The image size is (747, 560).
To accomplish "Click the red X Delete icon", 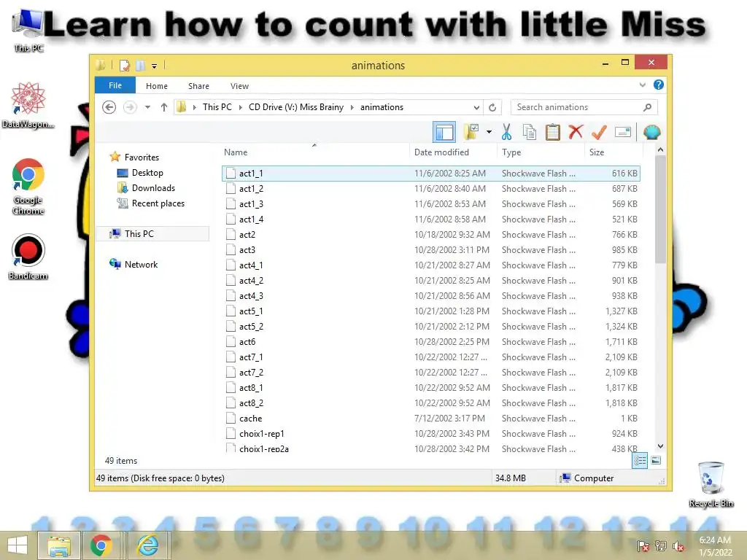I will pyautogui.click(x=576, y=131).
